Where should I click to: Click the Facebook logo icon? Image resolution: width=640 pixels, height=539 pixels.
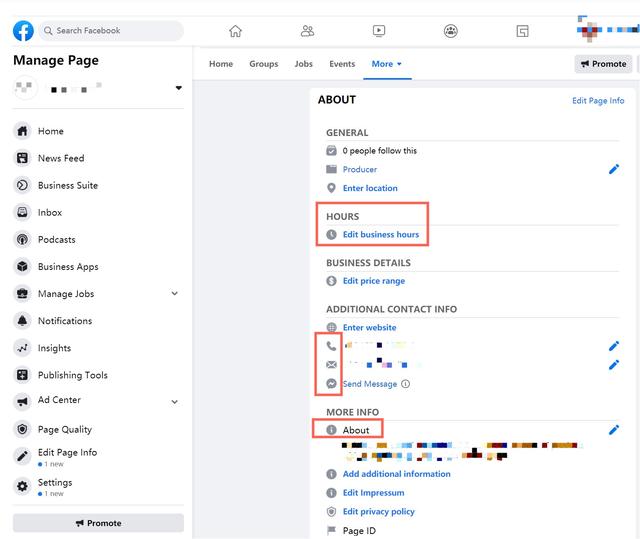pos(23,31)
